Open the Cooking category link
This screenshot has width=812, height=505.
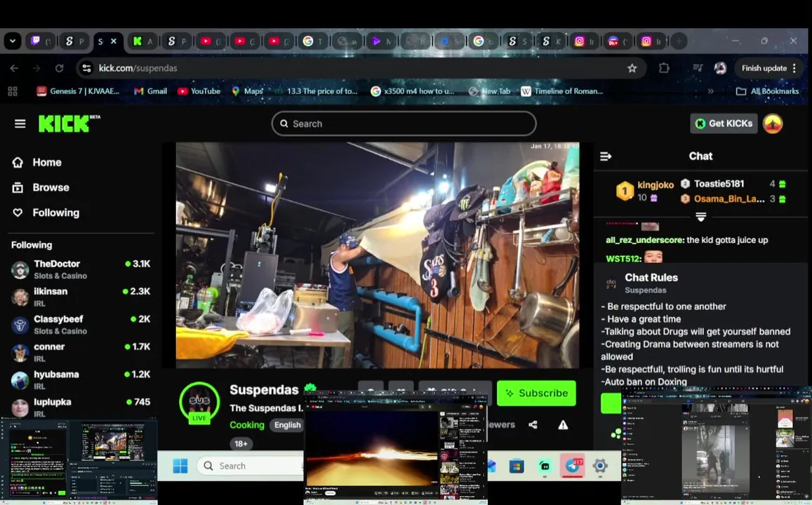click(247, 425)
